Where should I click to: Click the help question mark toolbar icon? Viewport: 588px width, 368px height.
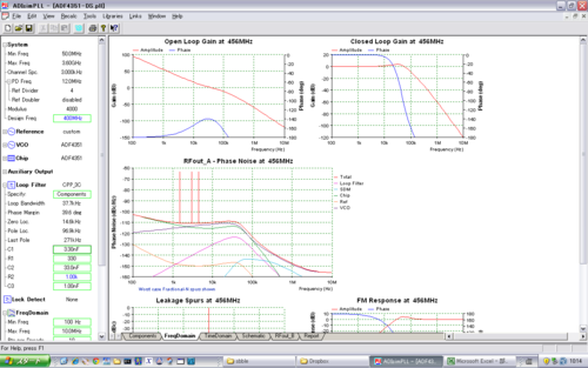[103, 28]
